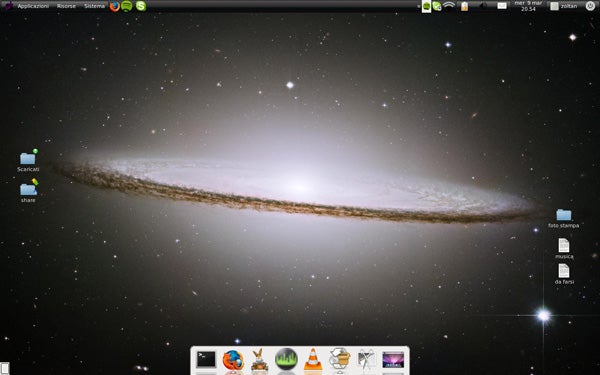Open the zoltan user menu

tap(564, 6)
